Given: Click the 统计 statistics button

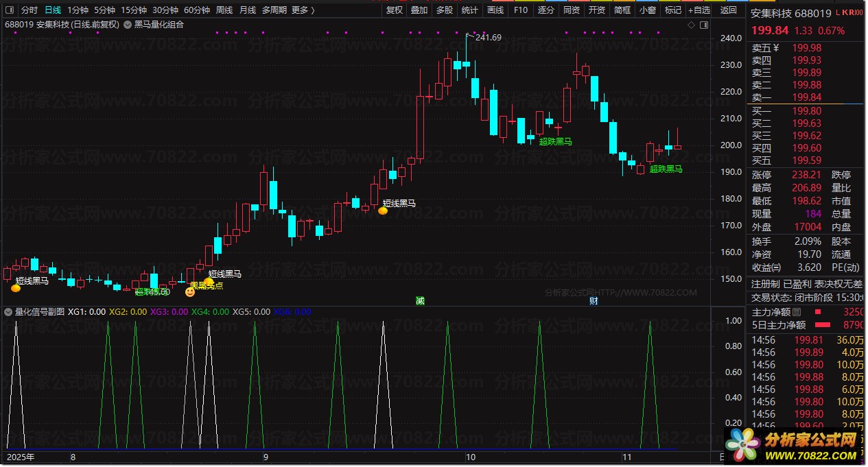Looking at the screenshot, I should click(470, 10).
